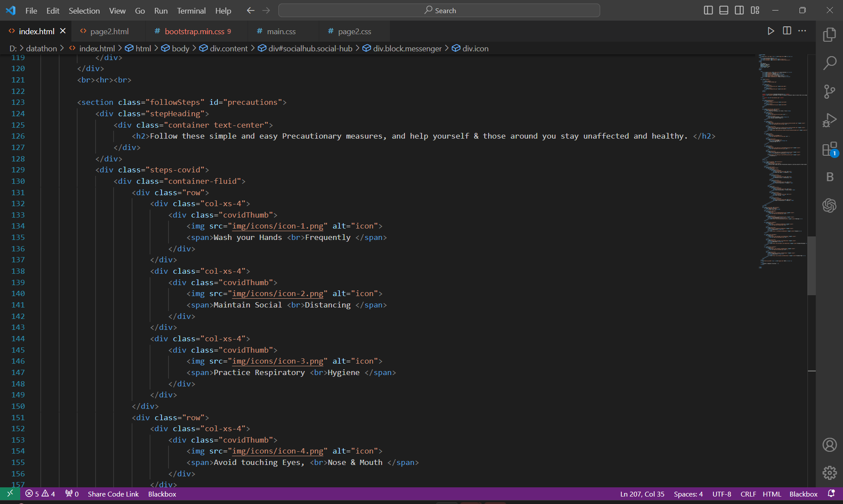This screenshot has height=504, width=843.
Task: Open the img/icons/icon-2.png link
Action: (x=277, y=293)
